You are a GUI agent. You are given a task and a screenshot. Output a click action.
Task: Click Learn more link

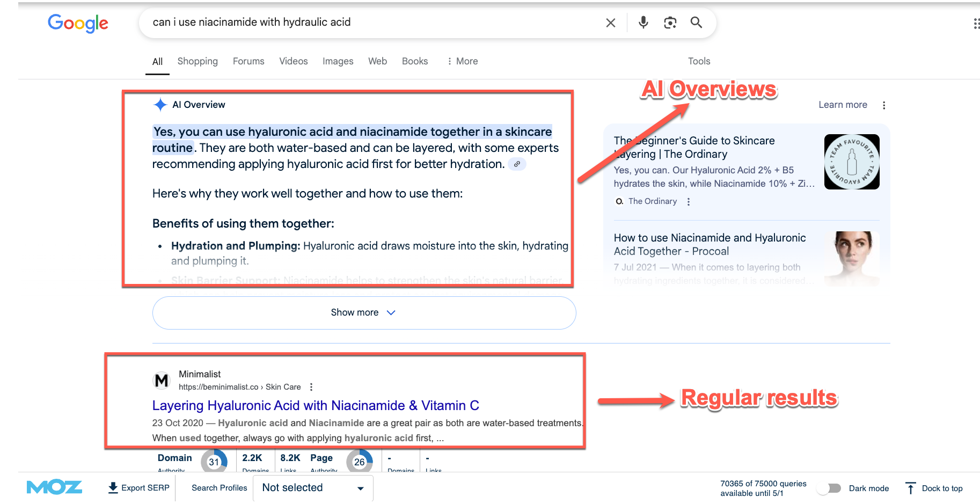pos(843,105)
